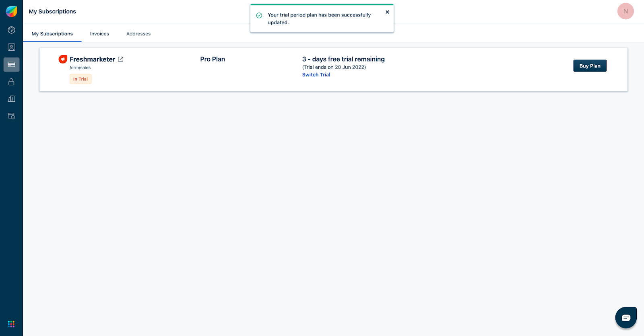Click 'Trial ends on 20 Jun 2022' text
Viewport: 644px width, 336px height.
click(x=334, y=67)
